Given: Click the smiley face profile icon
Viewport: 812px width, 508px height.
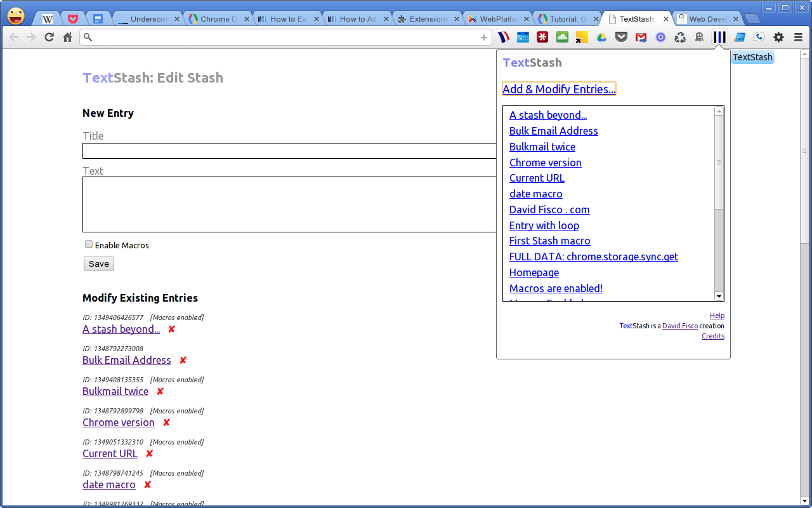Looking at the screenshot, I should tap(16, 16).
